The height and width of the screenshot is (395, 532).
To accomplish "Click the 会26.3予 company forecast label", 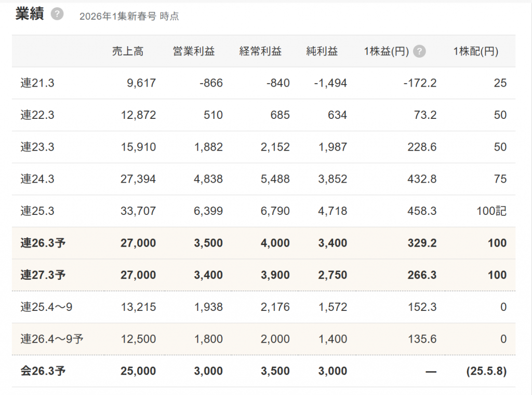I will (x=43, y=372).
